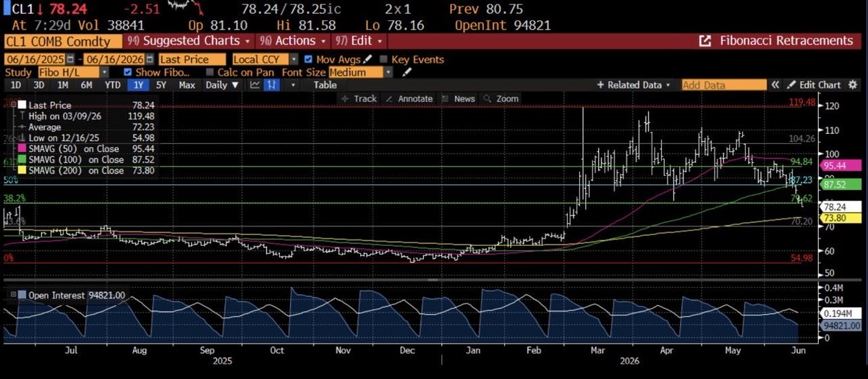Select 6M time range tab
Image resolution: width=868 pixels, height=379 pixels.
tap(86, 85)
